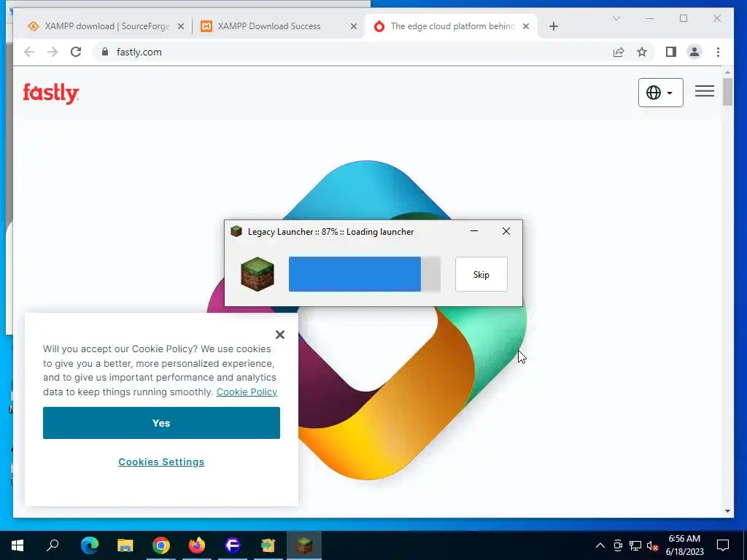Close the Legacy Launcher loading window

tap(506, 231)
